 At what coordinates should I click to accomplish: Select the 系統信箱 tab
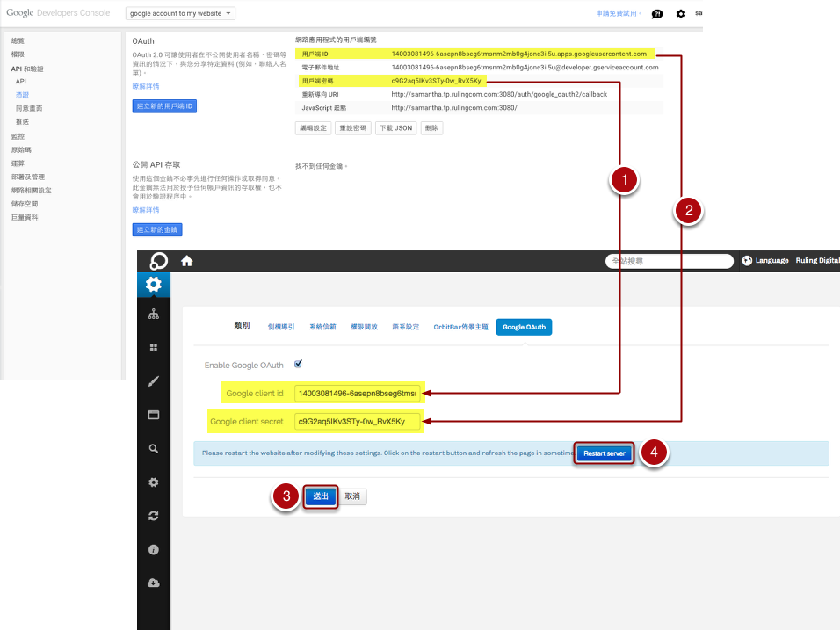click(x=322, y=327)
